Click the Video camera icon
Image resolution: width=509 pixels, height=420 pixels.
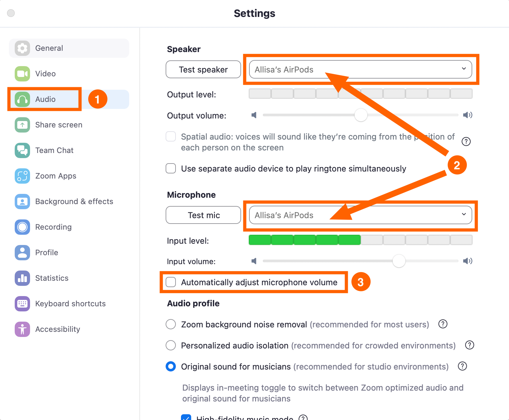(22, 74)
